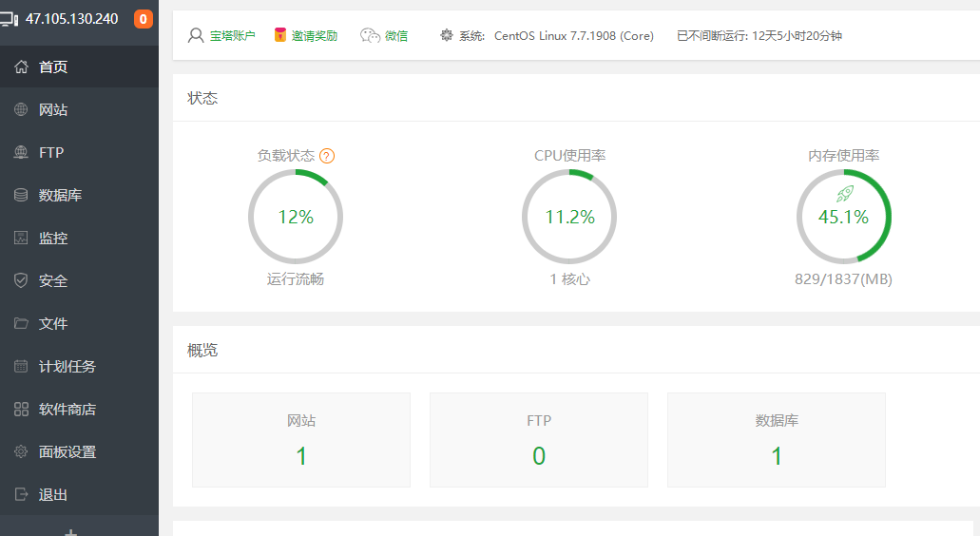Open the 监控 monitoring menu item
This screenshot has width=980, height=536.
point(80,238)
